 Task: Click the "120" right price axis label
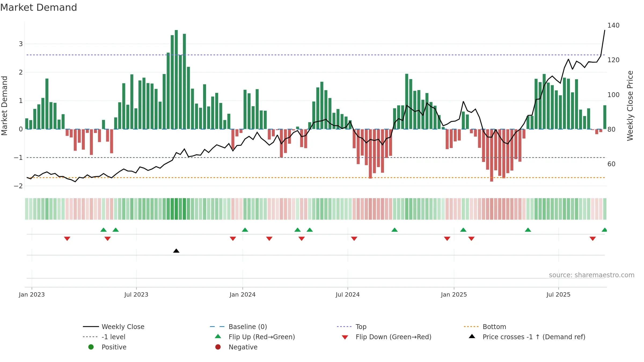pyautogui.click(x=613, y=60)
